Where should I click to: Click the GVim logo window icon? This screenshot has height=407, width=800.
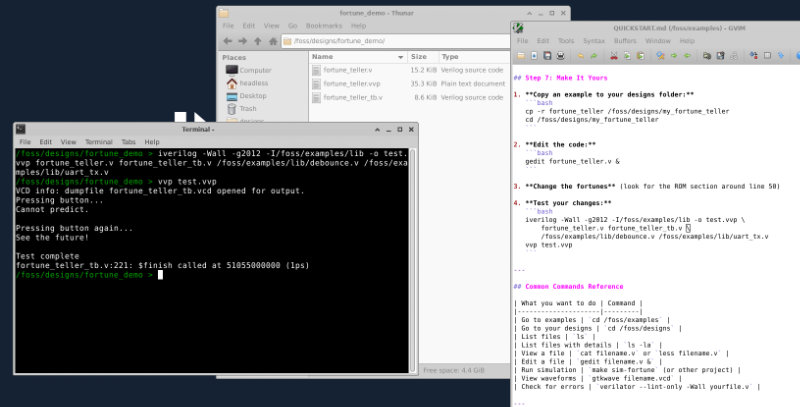[x=518, y=28]
